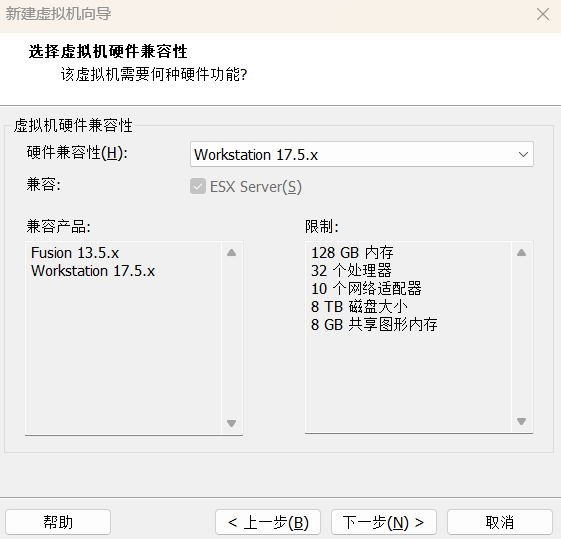
Task: Click the 该虚拟机需要何种硬件功能? subtitle
Action: pyautogui.click(x=154, y=74)
